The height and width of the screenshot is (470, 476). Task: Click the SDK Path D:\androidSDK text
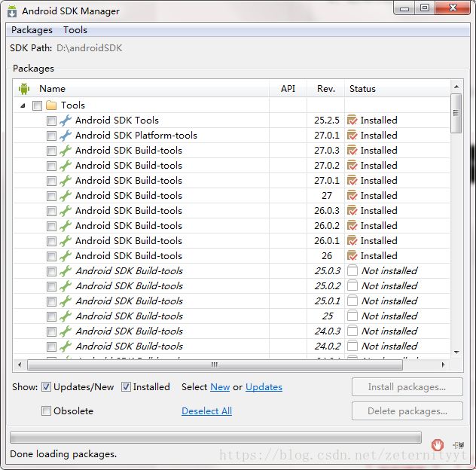pos(89,48)
